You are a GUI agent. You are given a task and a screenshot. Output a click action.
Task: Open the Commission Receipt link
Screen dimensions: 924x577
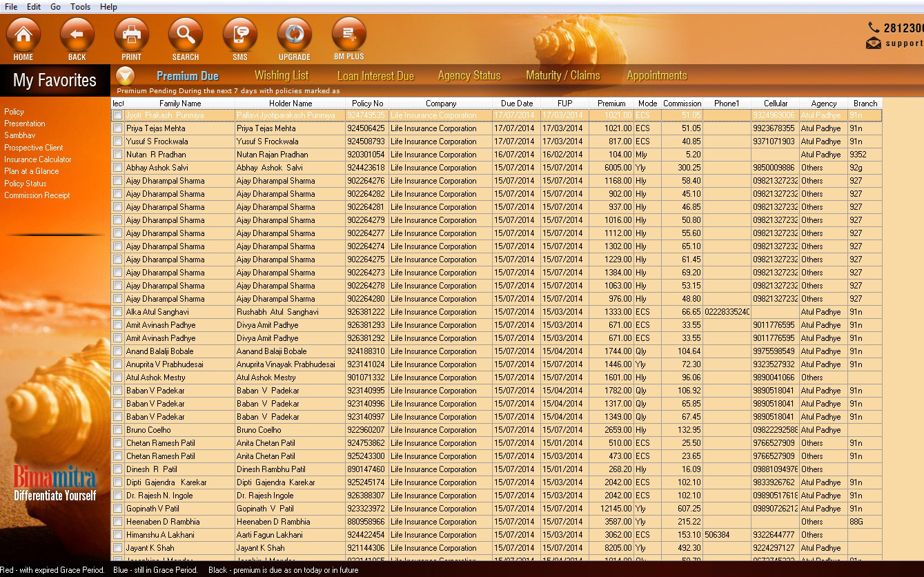[x=37, y=195]
